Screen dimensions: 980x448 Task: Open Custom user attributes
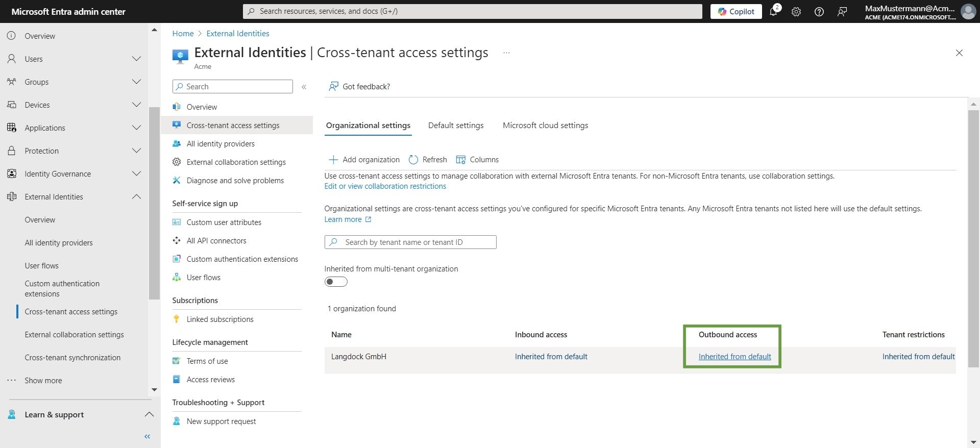pyautogui.click(x=224, y=222)
